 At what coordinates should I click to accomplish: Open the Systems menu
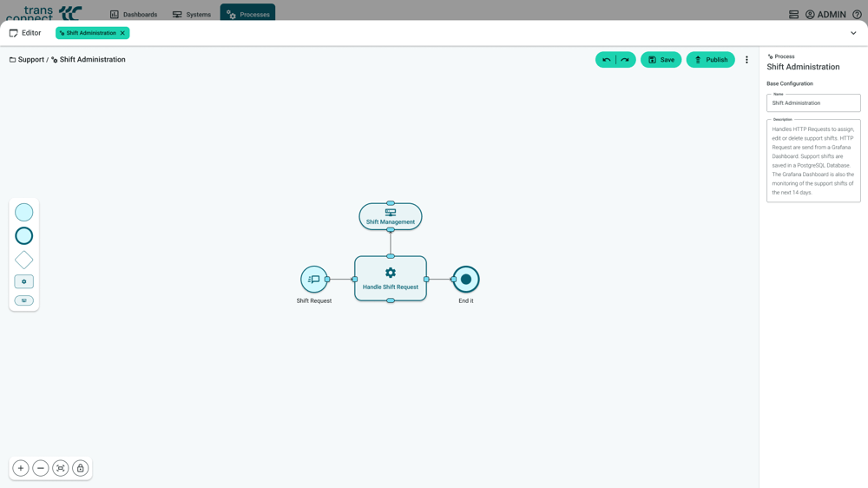[x=192, y=15]
